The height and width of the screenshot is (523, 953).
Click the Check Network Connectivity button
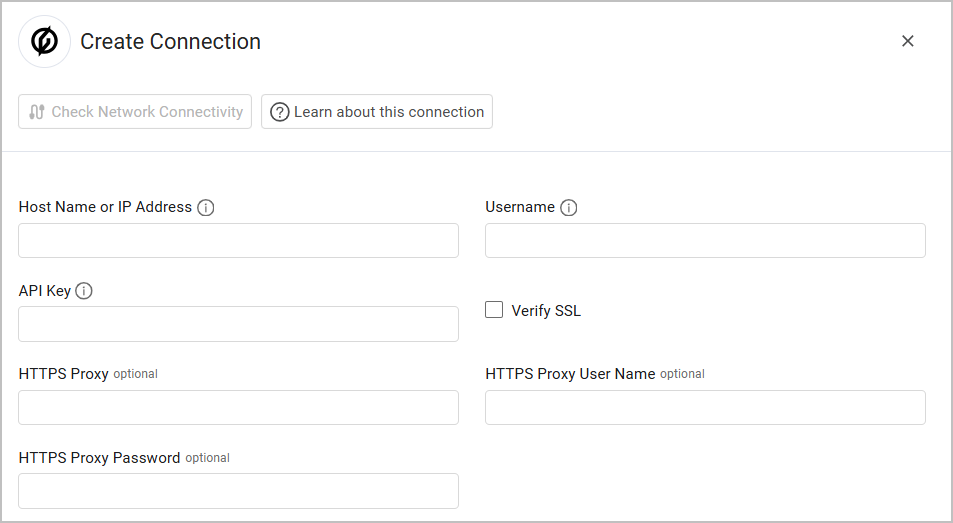[x=135, y=112]
